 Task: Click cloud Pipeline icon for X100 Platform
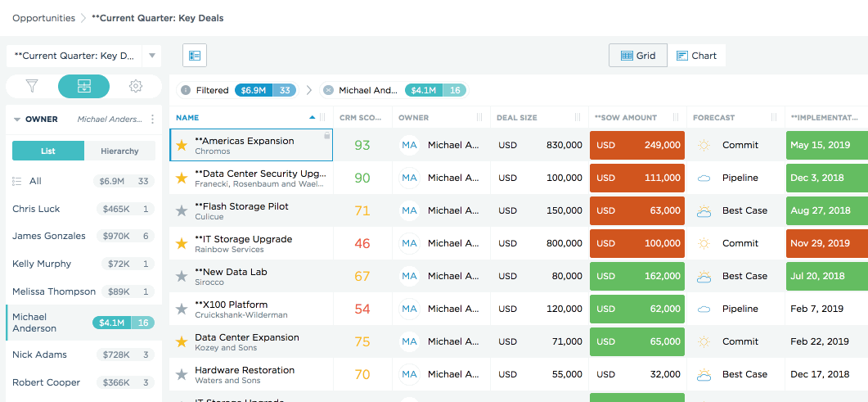704,309
